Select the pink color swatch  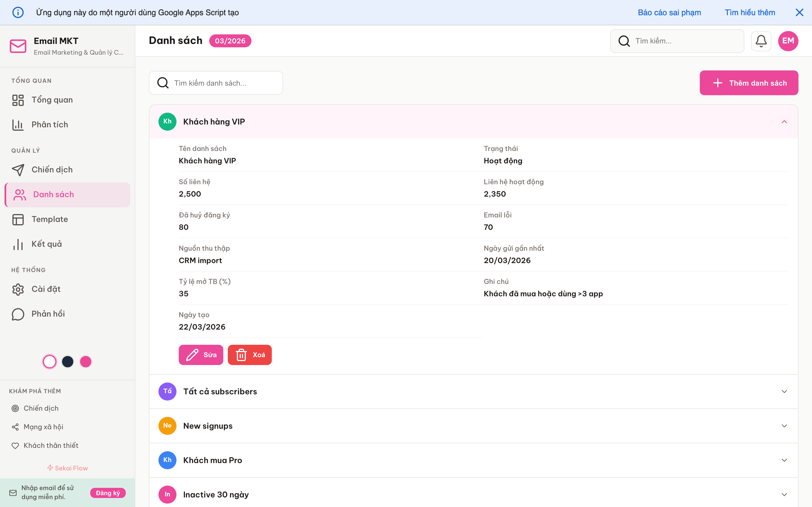(x=85, y=361)
